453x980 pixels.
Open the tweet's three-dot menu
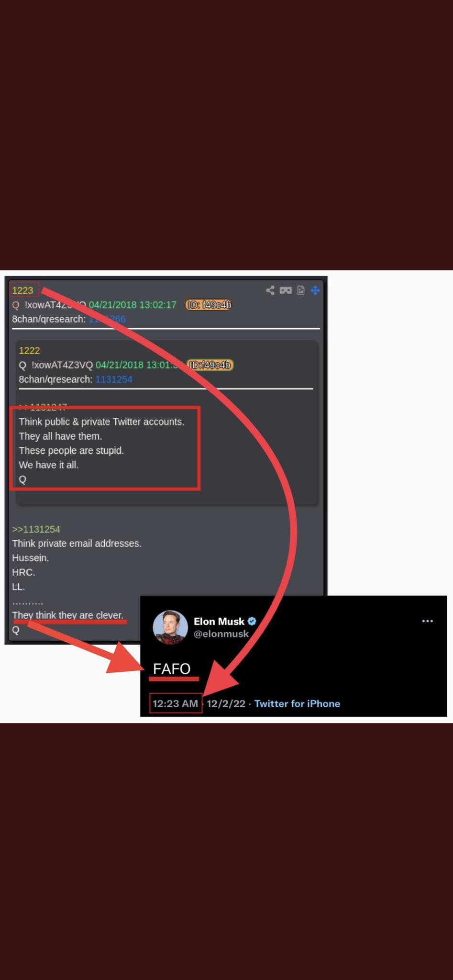(428, 621)
